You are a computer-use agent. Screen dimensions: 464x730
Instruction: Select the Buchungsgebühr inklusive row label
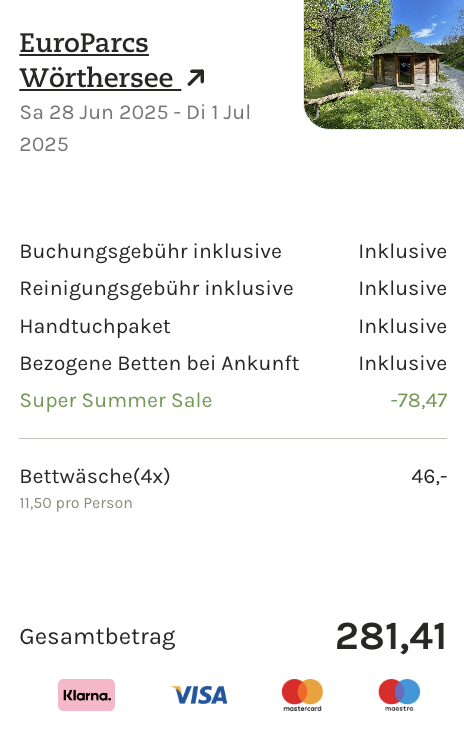151,251
